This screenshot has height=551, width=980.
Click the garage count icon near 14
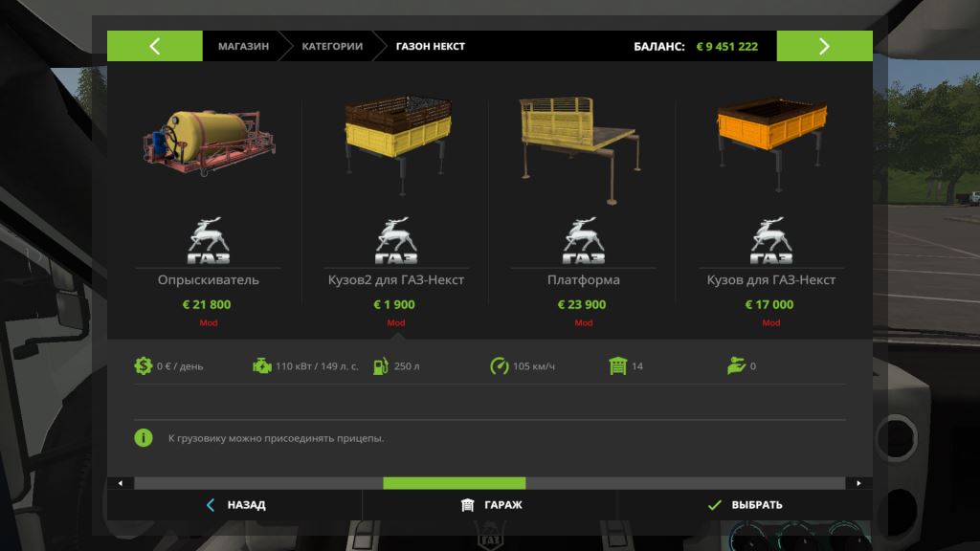coord(617,365)
